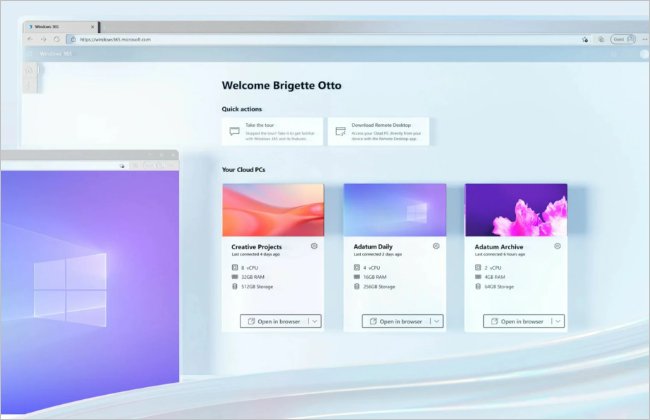Open the Download Remote Desktop quick action
The image size is (650, 420).
click(x=378, y=131)
